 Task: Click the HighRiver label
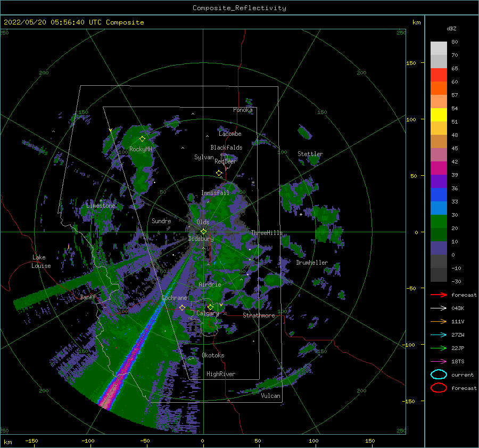[x=221, y=374]
